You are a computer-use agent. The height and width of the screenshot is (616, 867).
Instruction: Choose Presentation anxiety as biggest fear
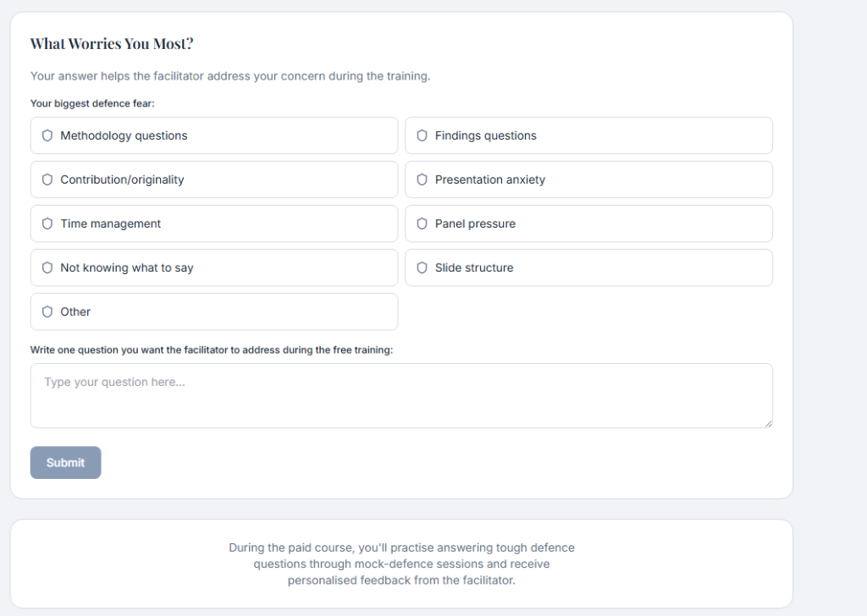[588, 179]
